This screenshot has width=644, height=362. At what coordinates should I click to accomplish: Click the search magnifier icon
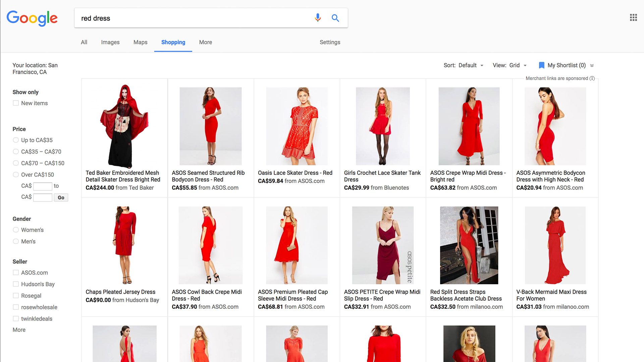335,18
